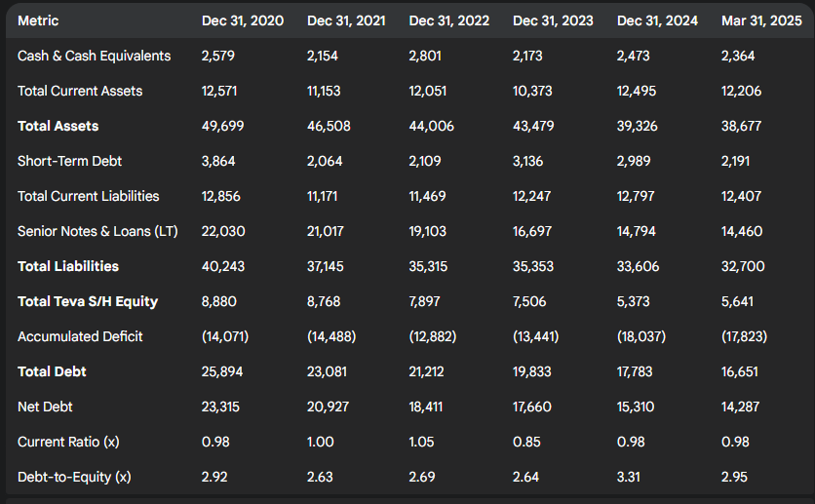
Task: Select the Dec 31, 2023 column header
Action: coord(553,20)
